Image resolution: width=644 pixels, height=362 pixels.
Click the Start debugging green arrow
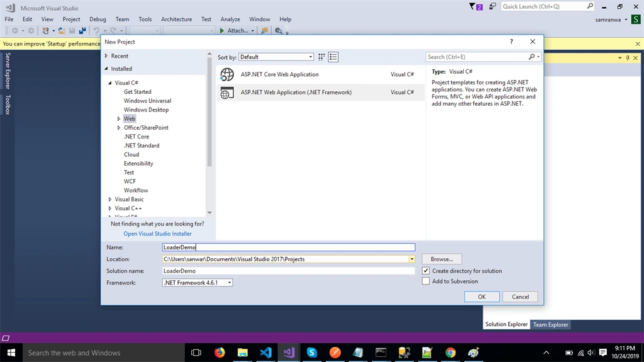pyautogui.click(x=222, y=30)
